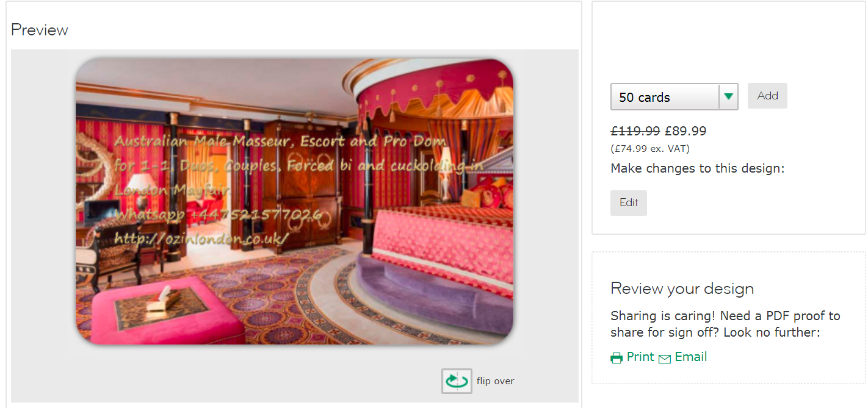Image resolution: width=868 pixels, height=408 pixels.
Task: Click the £89.99 discounted price
Action: point(685,131)
